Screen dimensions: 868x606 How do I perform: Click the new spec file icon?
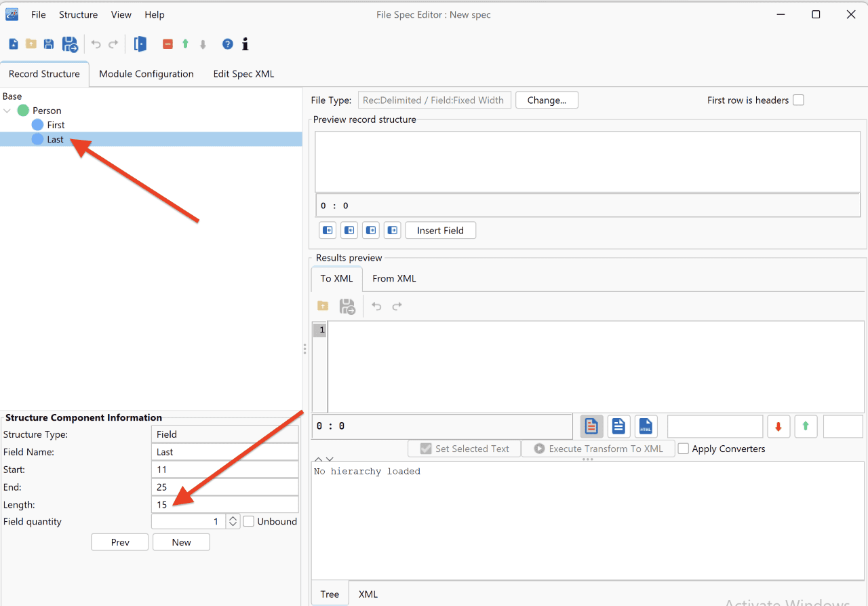pyautogui.click(x=14, y=44)
